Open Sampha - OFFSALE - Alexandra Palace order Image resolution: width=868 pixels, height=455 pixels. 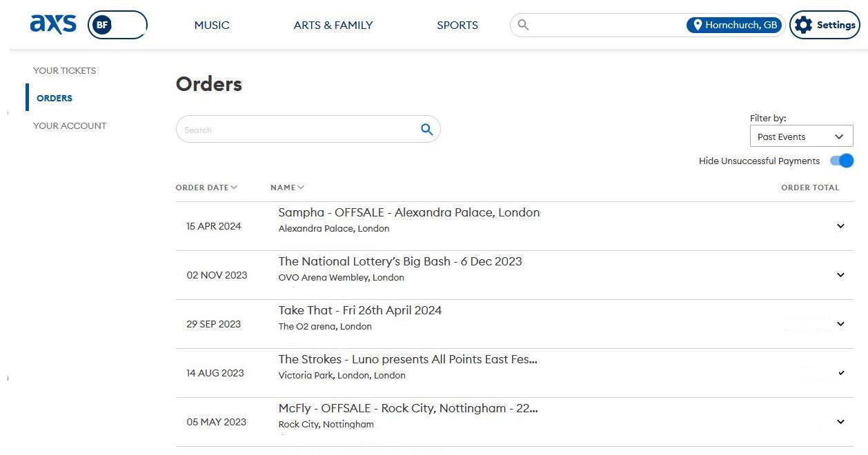click(x=409, y=212)
